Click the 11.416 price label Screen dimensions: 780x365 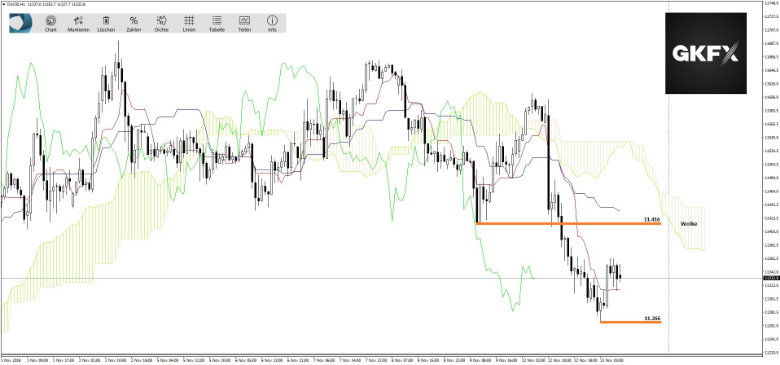tap(651, 219)
